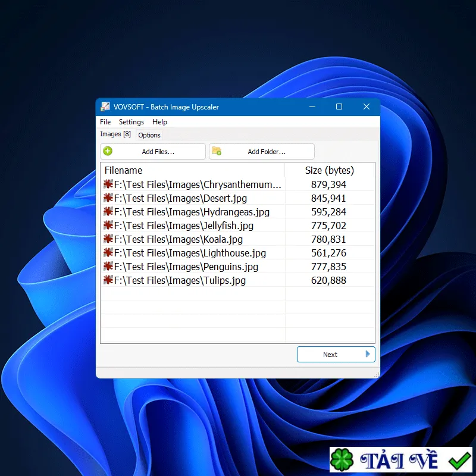Switch to the Images [8] tab

pos(115,134)
